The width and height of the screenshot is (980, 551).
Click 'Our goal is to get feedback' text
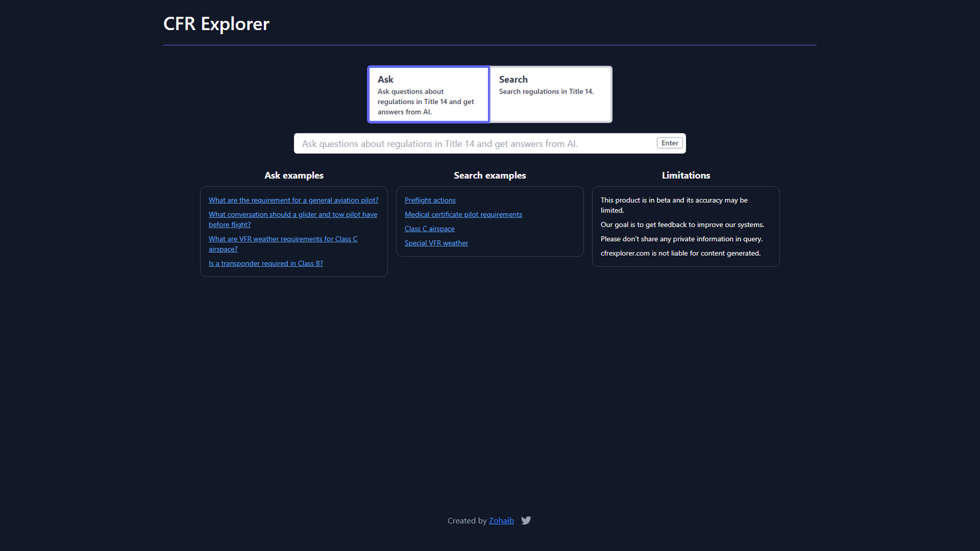[682, 225]
